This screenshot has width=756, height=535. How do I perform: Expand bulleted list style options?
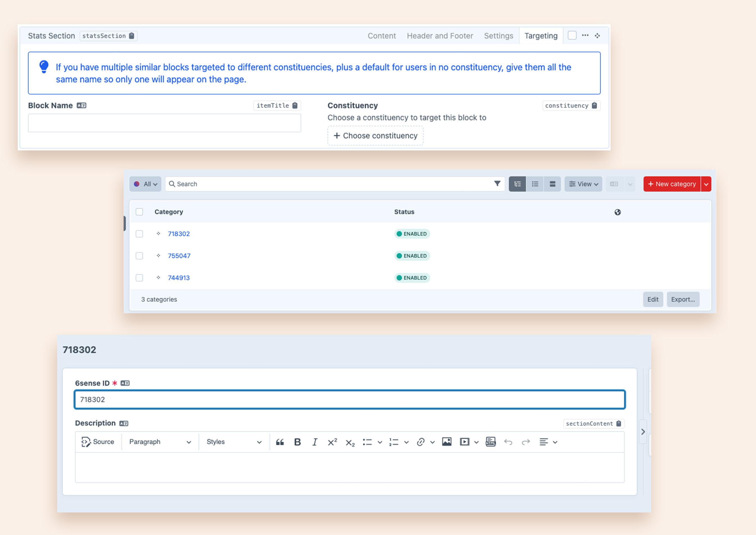tap(380, 442)
